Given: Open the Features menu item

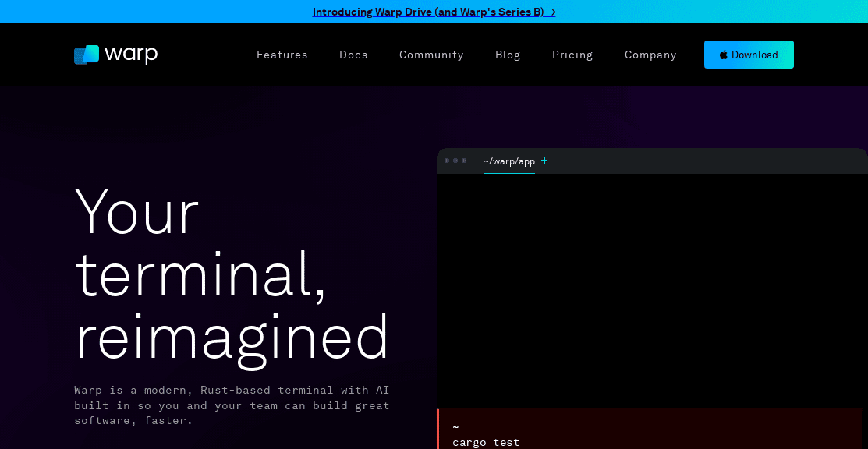Looking at the screenshot, I should click(x=282, y=55).
